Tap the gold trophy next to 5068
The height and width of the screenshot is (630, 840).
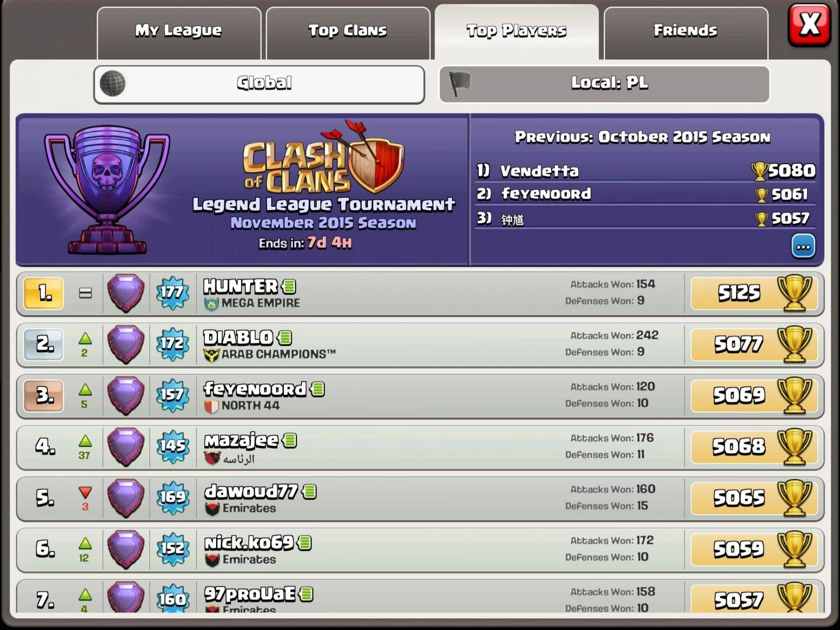794,446
